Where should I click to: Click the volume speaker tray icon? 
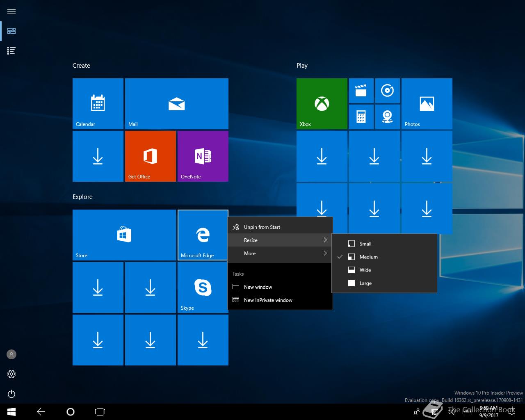click(x=451, y=412)
